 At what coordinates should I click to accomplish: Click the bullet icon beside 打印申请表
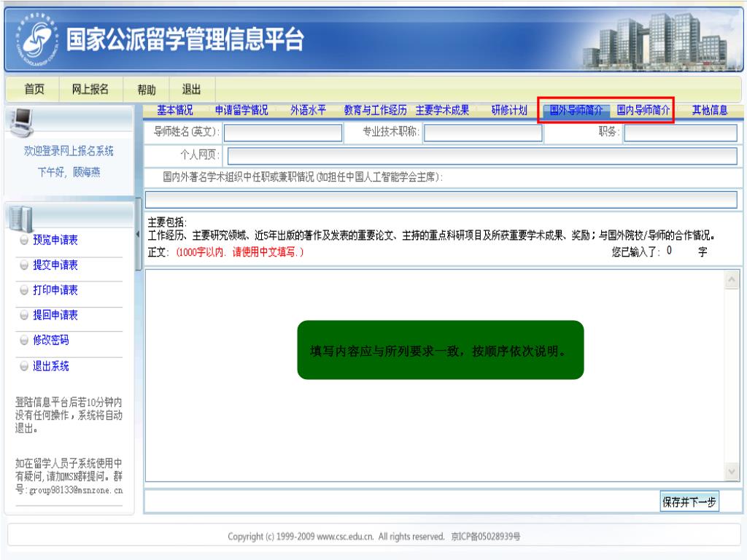24,290
